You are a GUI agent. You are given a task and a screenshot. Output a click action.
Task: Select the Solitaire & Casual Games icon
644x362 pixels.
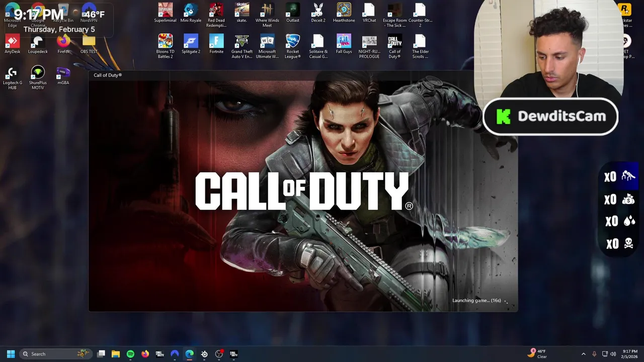click(x=318, y=46)
